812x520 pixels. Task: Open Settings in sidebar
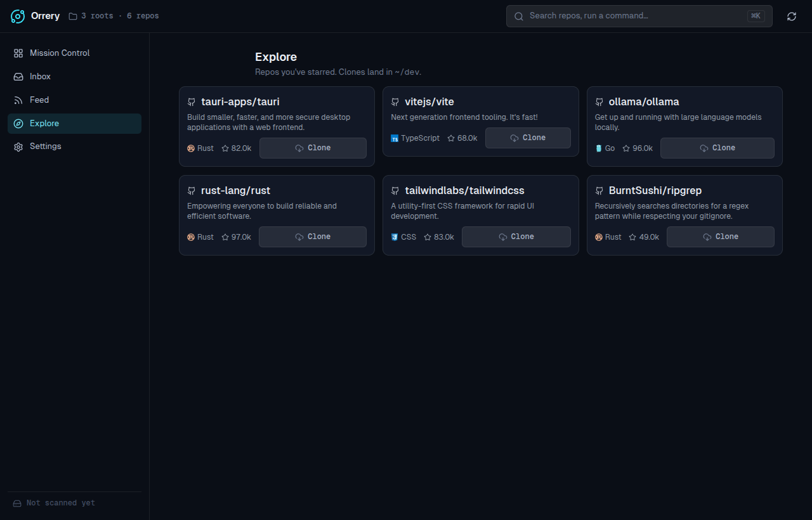[x=74, y=146]
